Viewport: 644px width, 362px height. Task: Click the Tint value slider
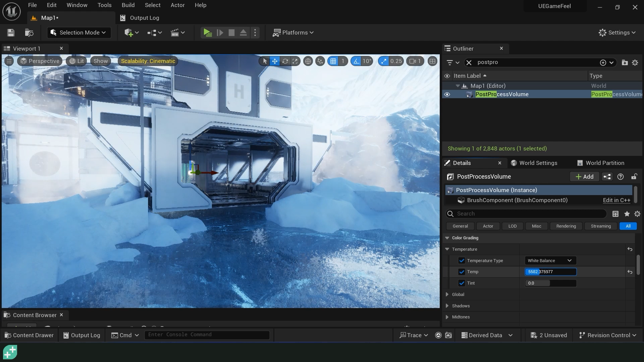point(550,283)
